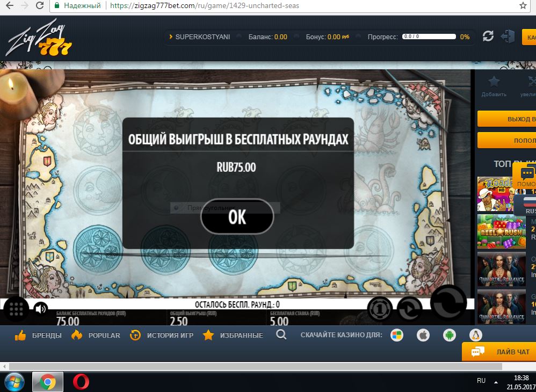Click the Прогресс progress bar

tap(430, 36)
